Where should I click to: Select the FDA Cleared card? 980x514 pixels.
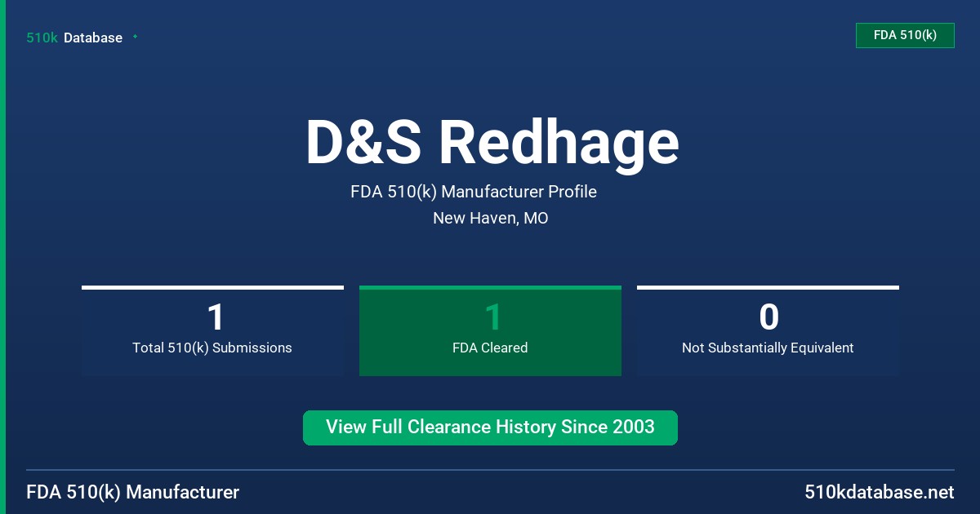click(490, 330)
